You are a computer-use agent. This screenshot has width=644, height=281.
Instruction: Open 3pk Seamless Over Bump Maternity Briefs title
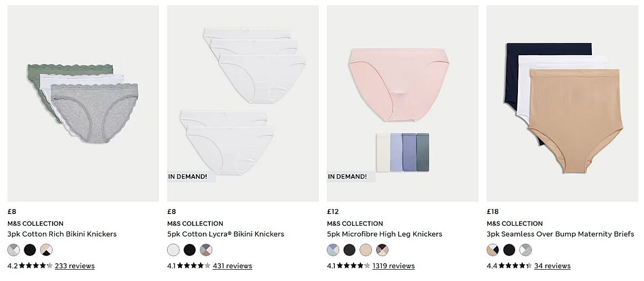click(560, 234)
